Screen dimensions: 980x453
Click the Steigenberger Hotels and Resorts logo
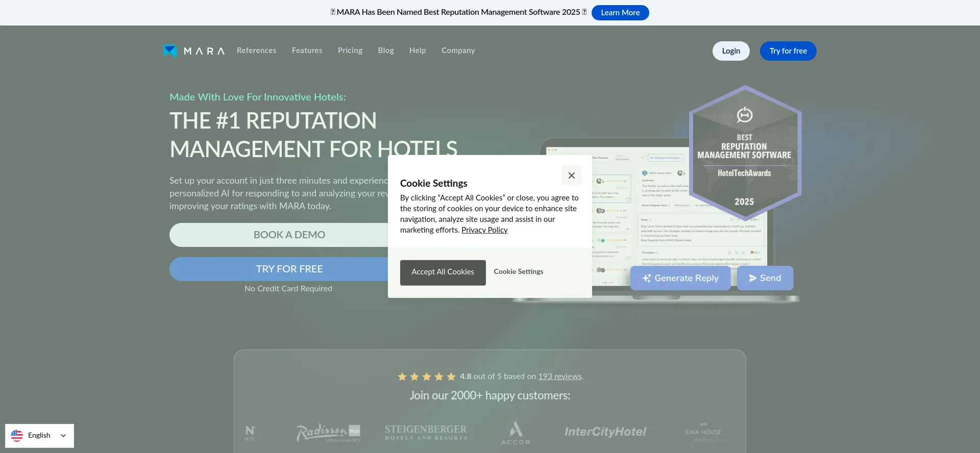(426, 433)
